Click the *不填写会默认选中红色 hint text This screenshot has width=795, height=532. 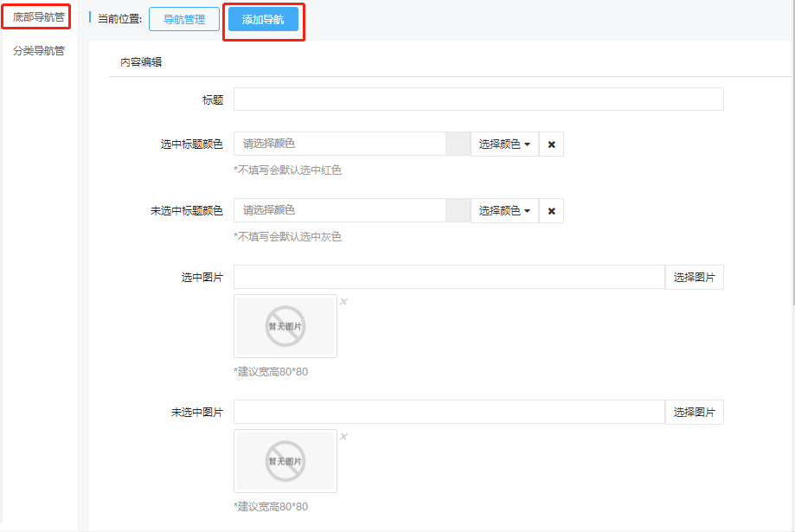287,170
